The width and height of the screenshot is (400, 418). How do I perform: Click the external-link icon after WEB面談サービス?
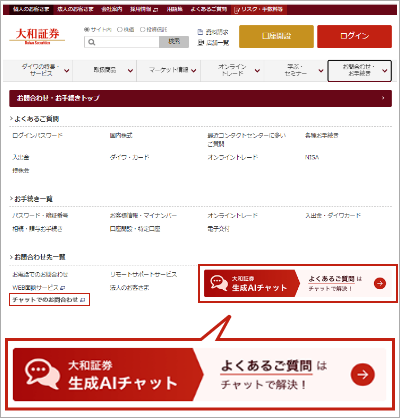63,287
